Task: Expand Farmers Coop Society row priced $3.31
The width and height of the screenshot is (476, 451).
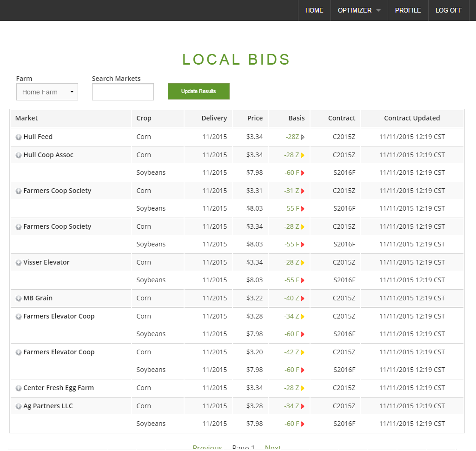Action: (x=19, y=192)
